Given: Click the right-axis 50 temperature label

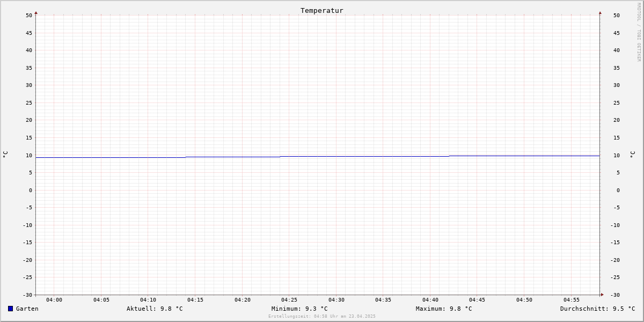Looking at the screenshot, I should [617, 15].
